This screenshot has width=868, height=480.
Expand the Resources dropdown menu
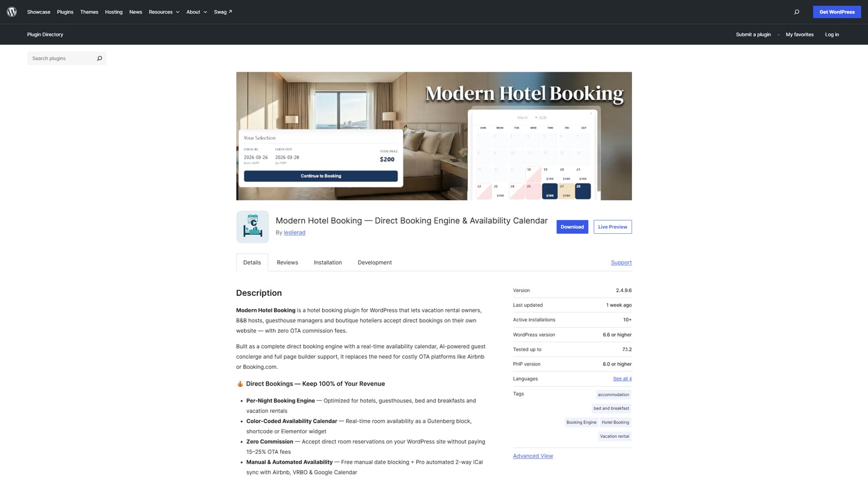(164, 12)
